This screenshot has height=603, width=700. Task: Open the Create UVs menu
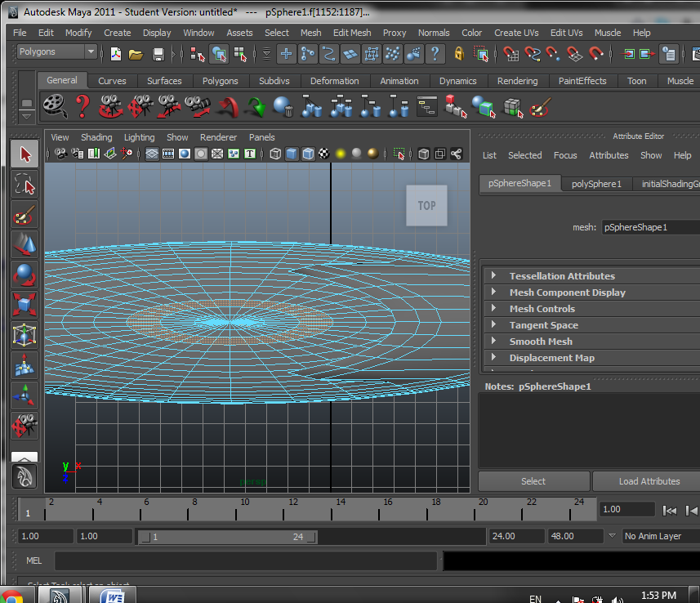(516, 33)
